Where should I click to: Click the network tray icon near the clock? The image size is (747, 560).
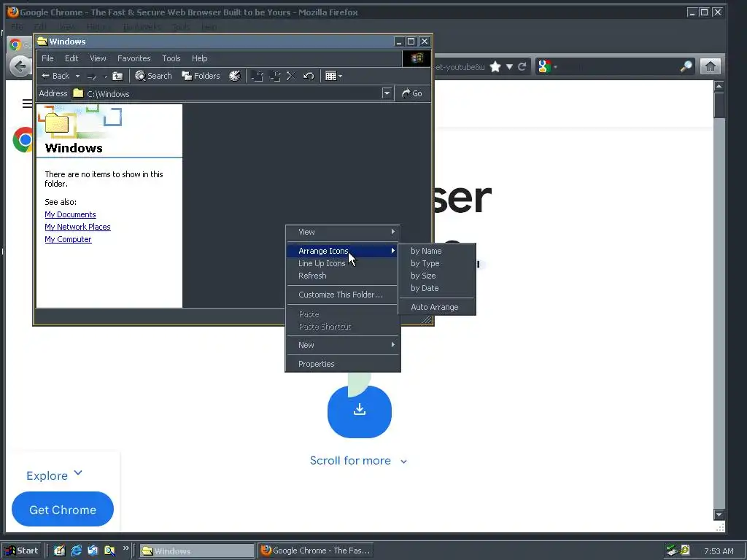click(672, 551)
